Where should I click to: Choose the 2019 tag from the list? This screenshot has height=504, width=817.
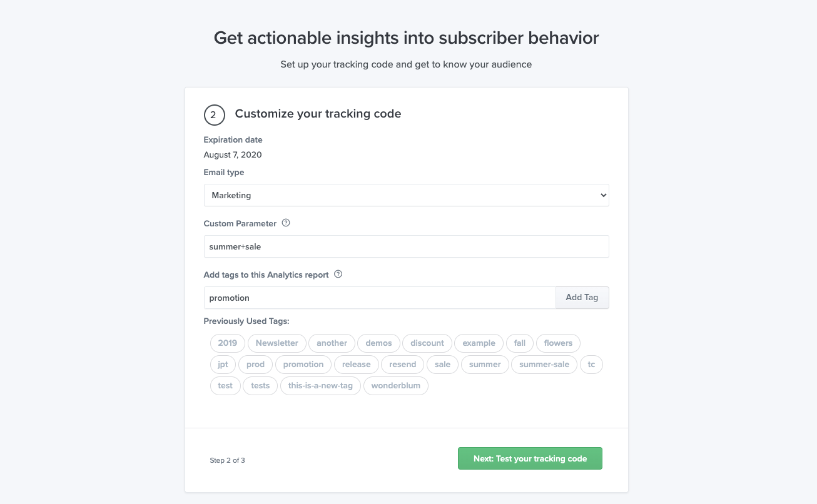pos(227,343)
